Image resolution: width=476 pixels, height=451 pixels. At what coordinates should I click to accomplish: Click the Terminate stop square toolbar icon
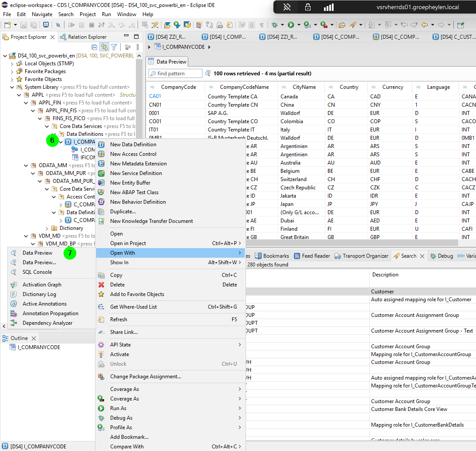tap(92, 25)
